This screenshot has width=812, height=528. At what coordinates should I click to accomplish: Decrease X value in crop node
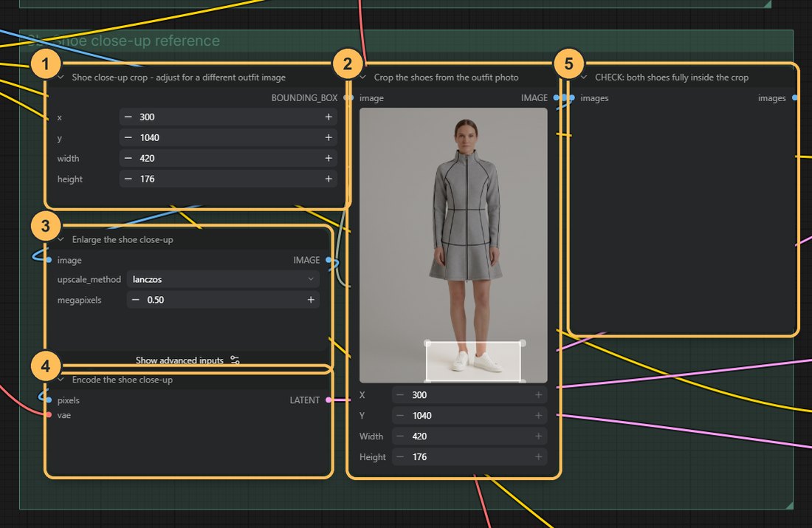click(400, 395)
